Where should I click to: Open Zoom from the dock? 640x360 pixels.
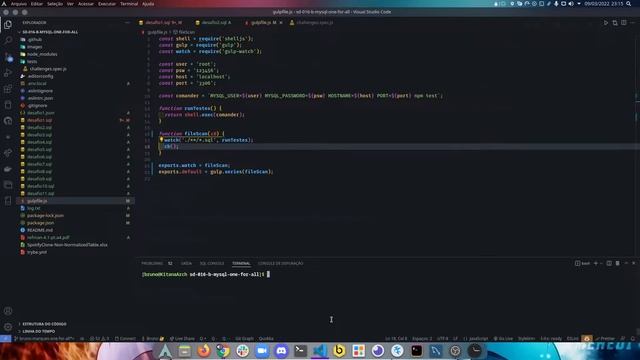point(262,351)
